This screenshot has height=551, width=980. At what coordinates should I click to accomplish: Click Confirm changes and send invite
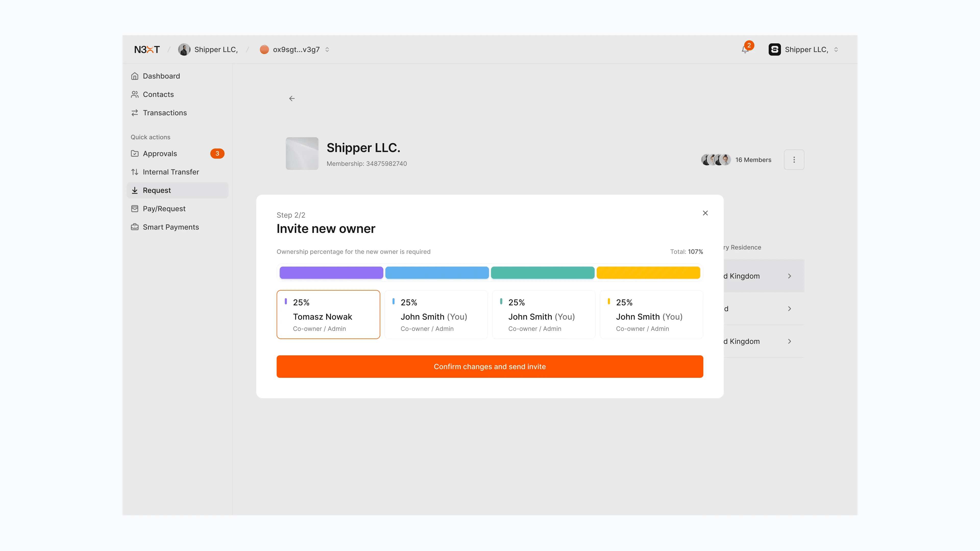[x=490, y=367]
